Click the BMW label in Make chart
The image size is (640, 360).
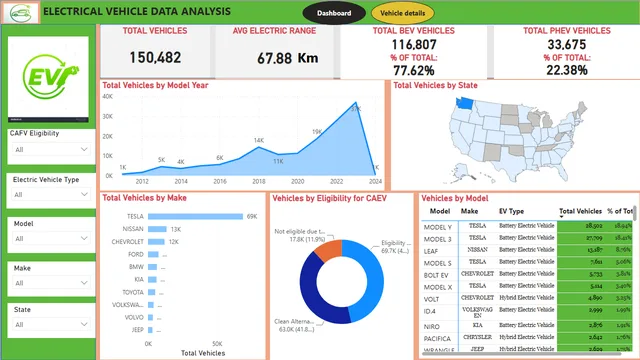[136, 267]
